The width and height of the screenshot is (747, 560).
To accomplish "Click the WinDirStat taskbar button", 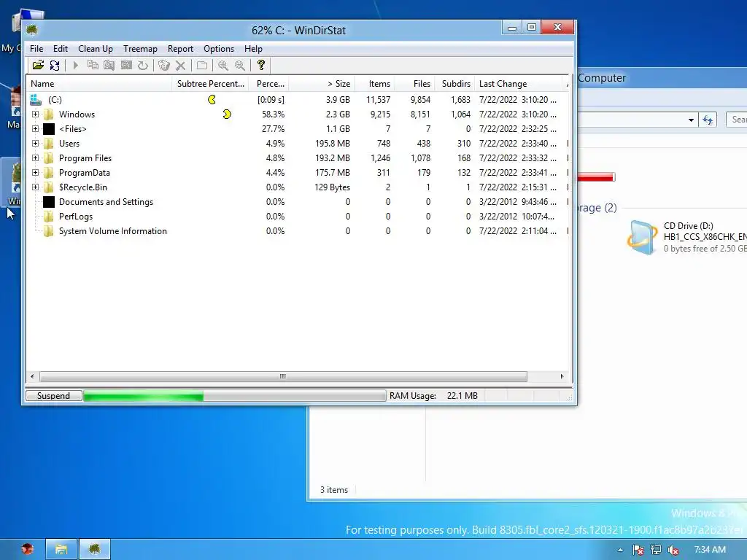I will [x=95, y=550].
